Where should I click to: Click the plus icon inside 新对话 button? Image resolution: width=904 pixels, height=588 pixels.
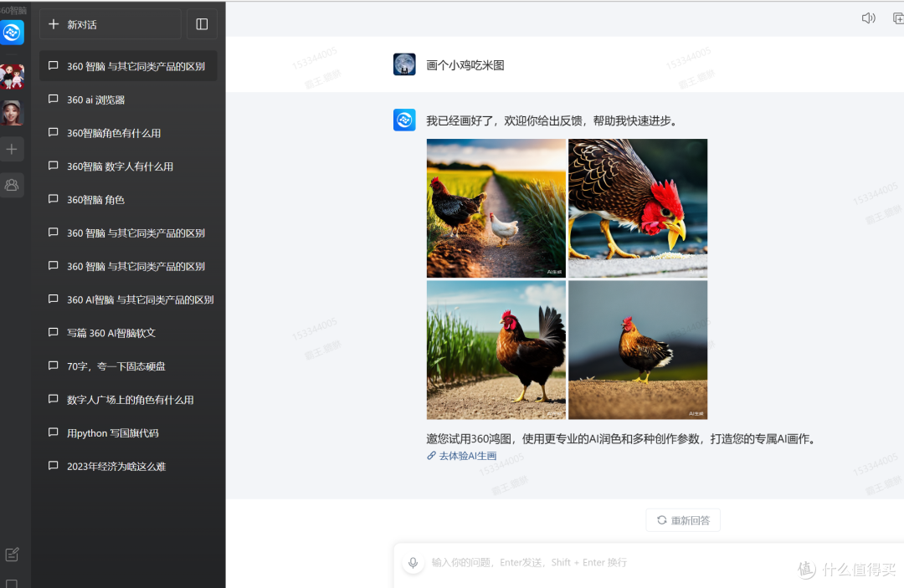click(x=54, y=24)
